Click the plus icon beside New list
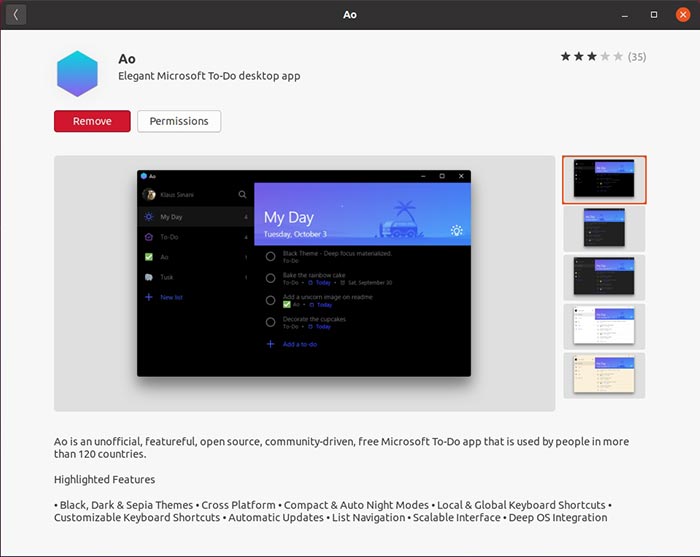This screenshot has width=700, height=557. pyautogui.click(x=149, y=297)
